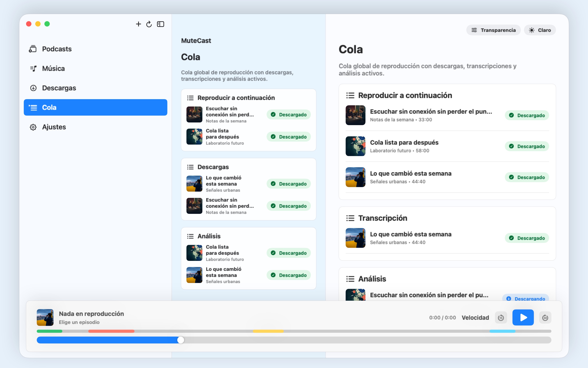The height and width of the screenshot is (368, 588).
Task: Open Lo que cambió under right Reproducir a continuación
Action: pos(447,177)
